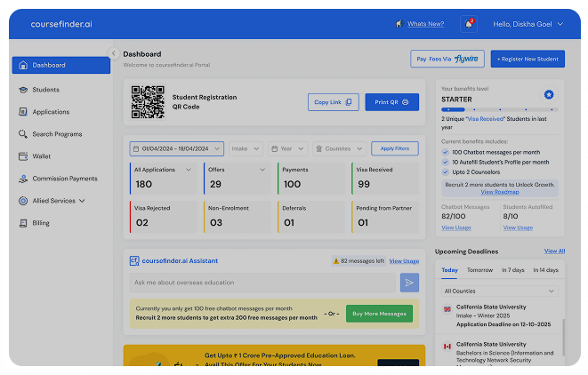
Task: Open the Visa Received 99 stat card
Action: 385,179
